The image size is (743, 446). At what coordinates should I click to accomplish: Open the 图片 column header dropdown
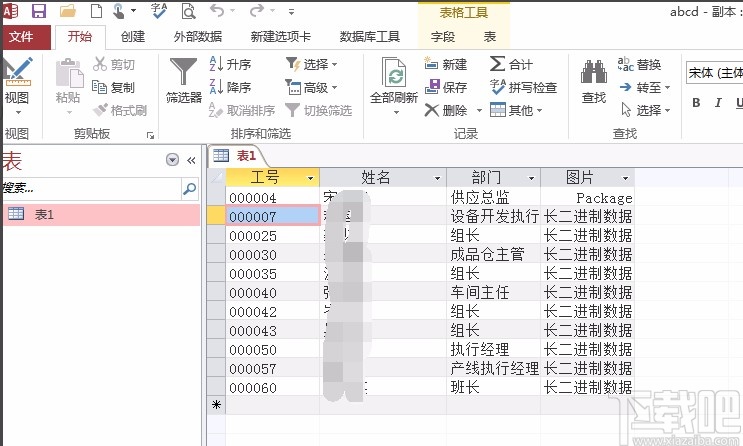625,178
